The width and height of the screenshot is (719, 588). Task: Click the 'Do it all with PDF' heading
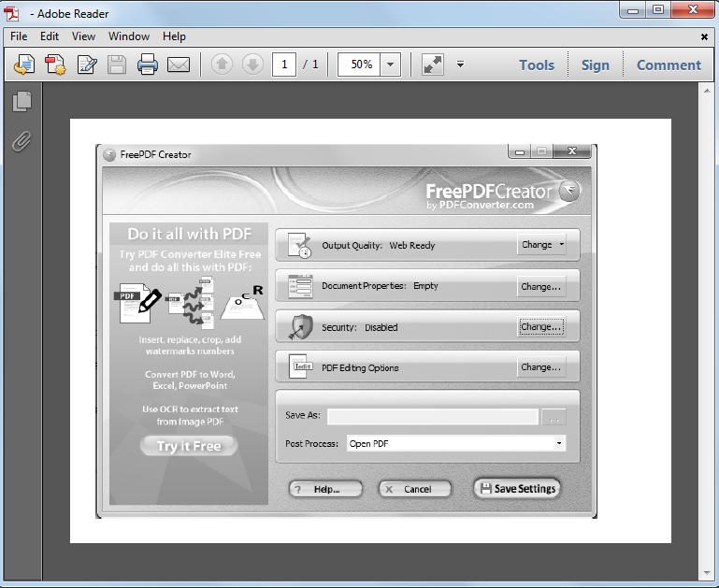[x=190, y=234]
